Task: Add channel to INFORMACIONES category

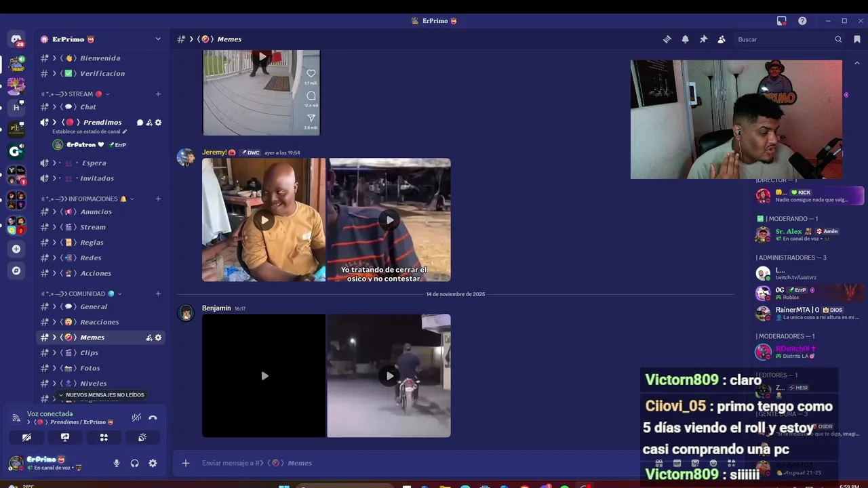Action: pyautogui.click(x=158, y=199)
